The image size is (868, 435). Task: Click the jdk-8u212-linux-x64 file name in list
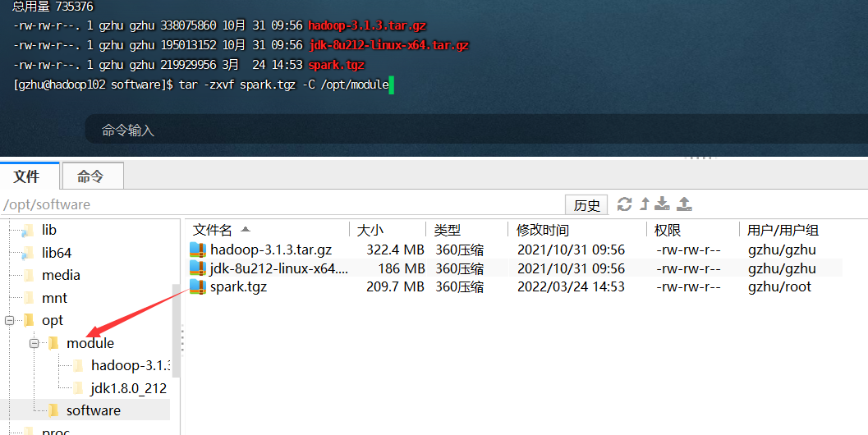[279, 268]
